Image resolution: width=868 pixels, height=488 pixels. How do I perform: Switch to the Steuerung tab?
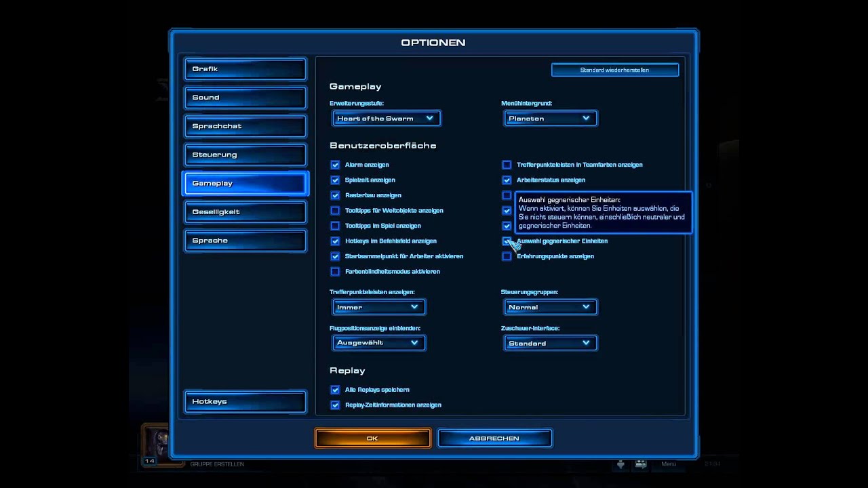pyautogui.click(x=245, y=155)
